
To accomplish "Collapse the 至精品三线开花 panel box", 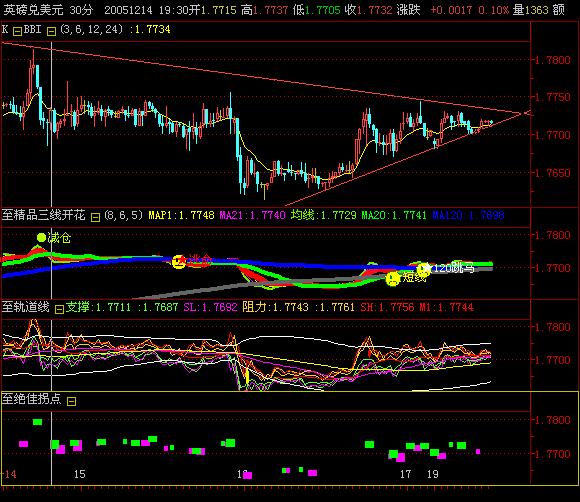I will point(95,217).
